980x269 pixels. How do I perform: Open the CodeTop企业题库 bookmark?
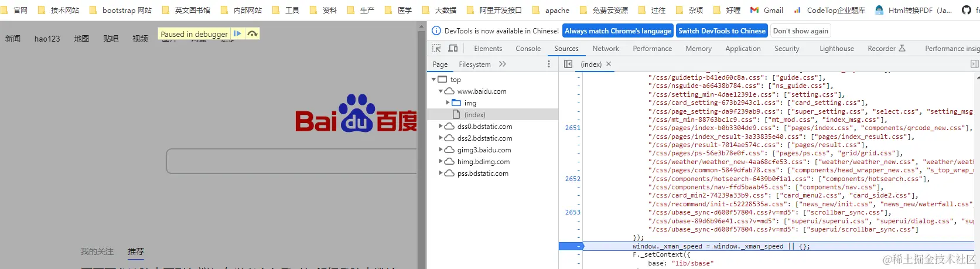[x=829, y=10]
